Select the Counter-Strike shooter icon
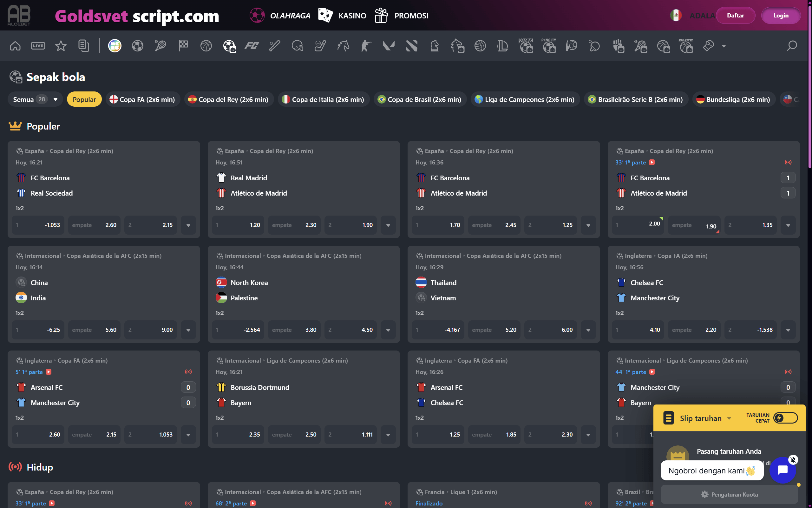The height and width of the screenshot is (508, 812). coord(366,46)
